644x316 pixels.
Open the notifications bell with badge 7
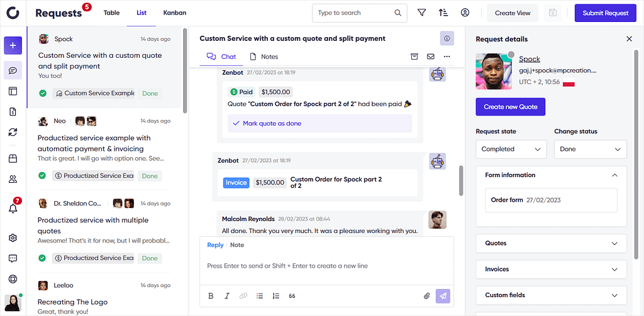pos(13,208)
